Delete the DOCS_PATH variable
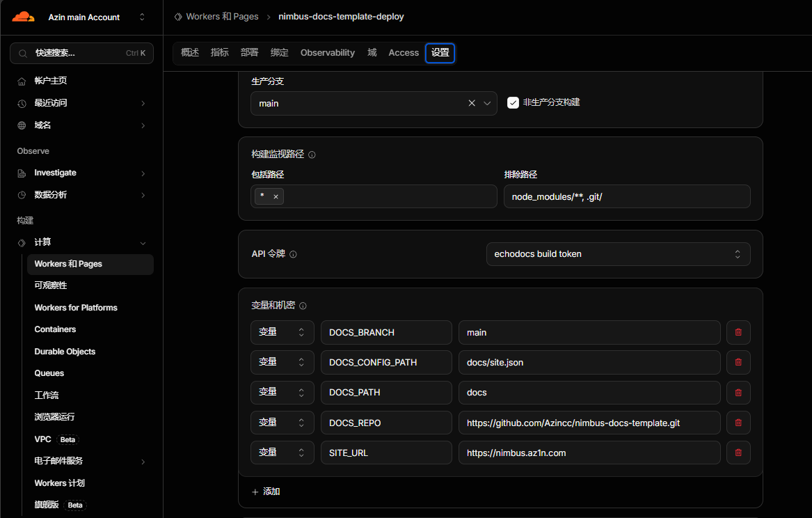This screenshot has height=518, width=812. (738, 393)
